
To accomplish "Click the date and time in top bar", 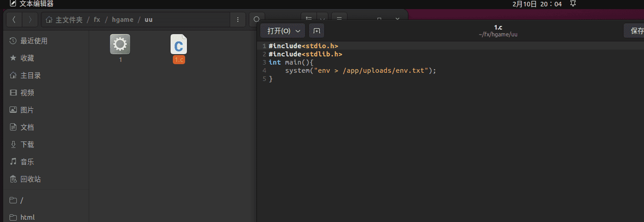I will pos(537,4).
